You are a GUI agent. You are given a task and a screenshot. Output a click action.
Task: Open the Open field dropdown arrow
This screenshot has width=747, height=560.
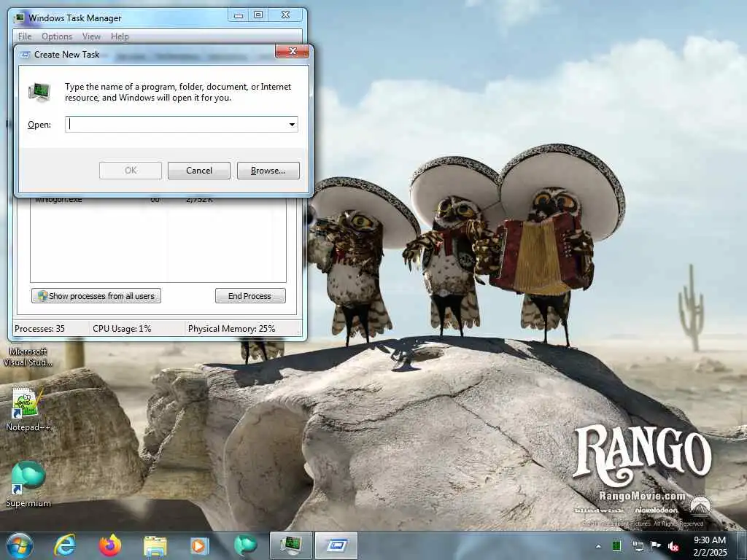292,124
